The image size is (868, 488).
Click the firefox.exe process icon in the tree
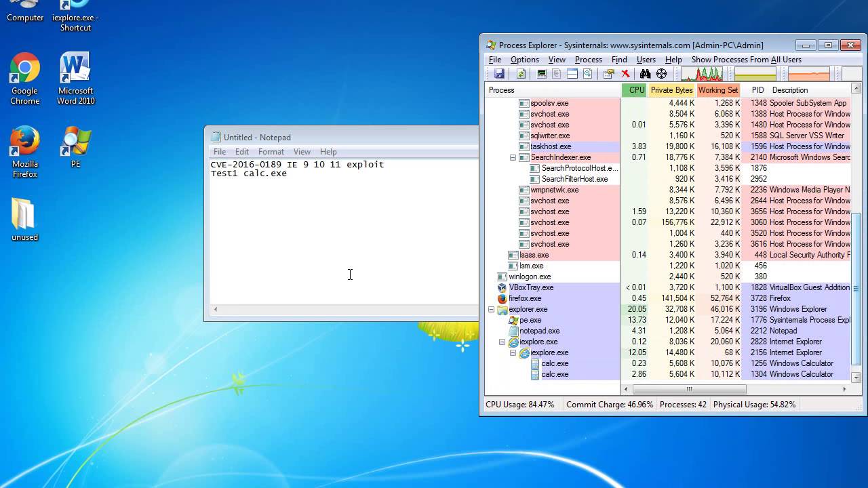[502, 298]
